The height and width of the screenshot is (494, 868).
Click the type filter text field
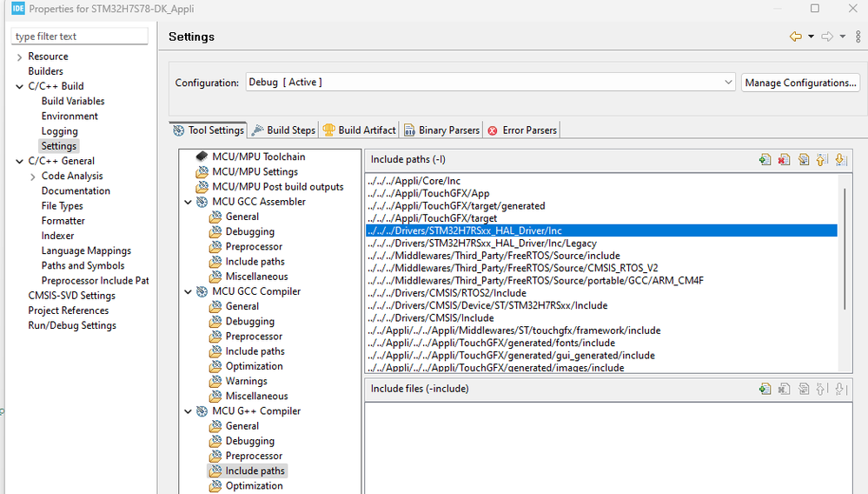click(x=80, y=36)
